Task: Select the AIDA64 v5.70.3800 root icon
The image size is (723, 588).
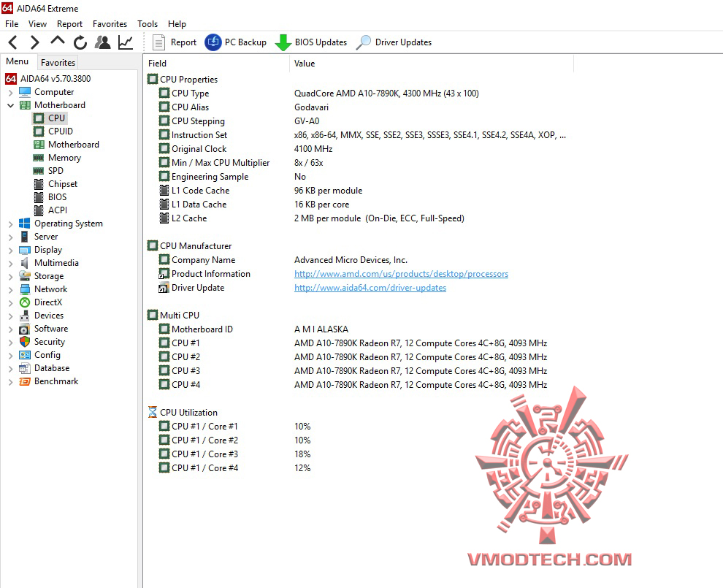Action: (x=11, y=79)
